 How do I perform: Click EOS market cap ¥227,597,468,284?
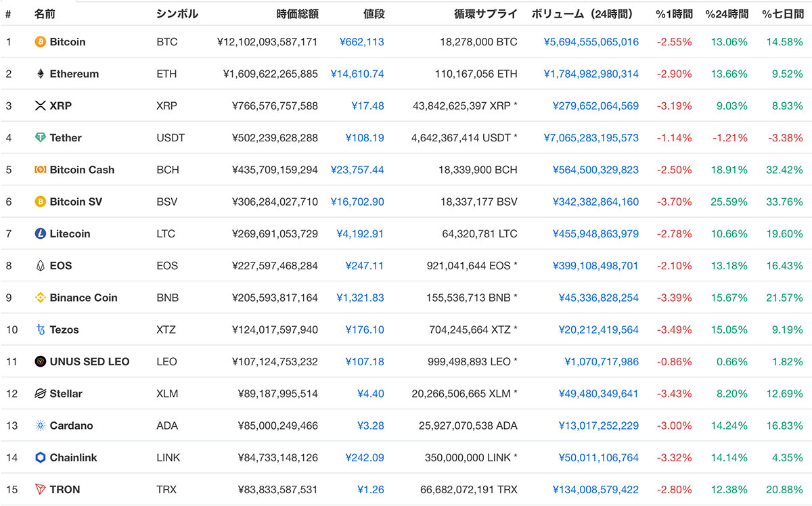pos(275,266)
